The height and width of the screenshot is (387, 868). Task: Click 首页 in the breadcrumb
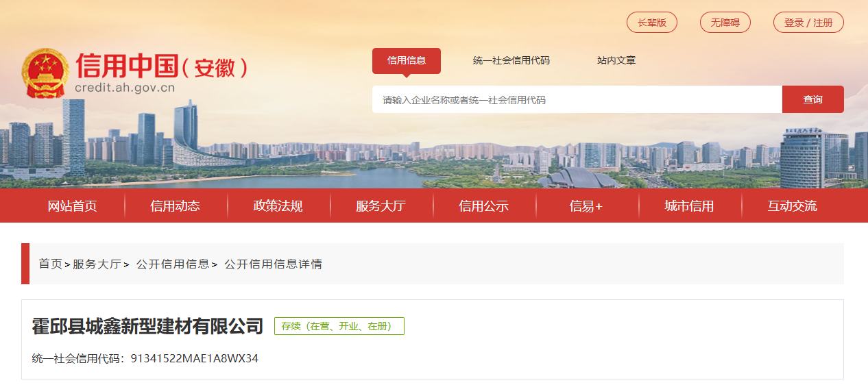51,264
